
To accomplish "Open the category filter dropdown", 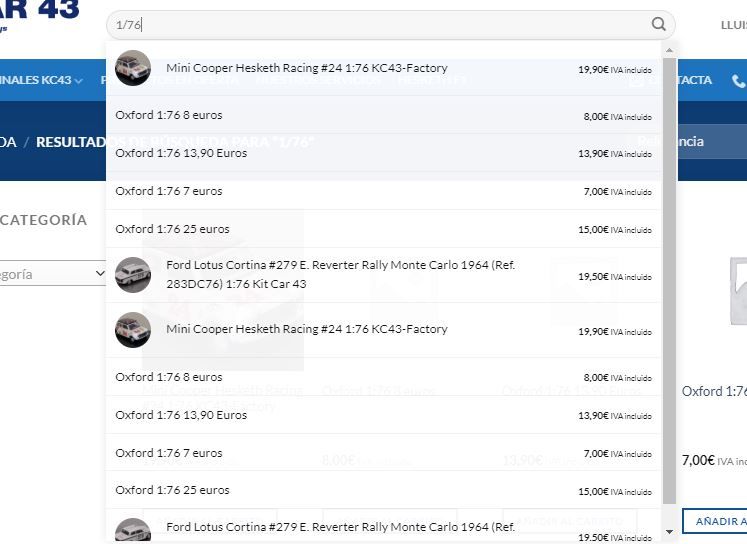I will tap(52, 273).
